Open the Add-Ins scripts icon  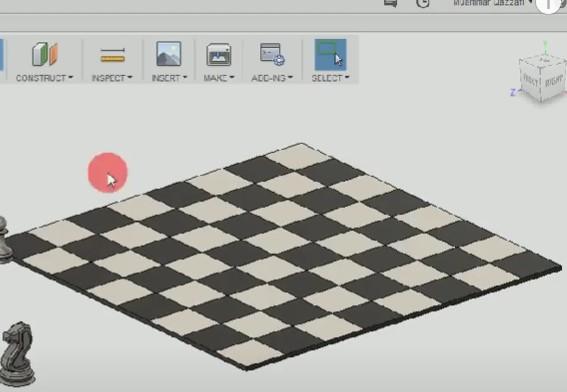[x=272, y=54]
